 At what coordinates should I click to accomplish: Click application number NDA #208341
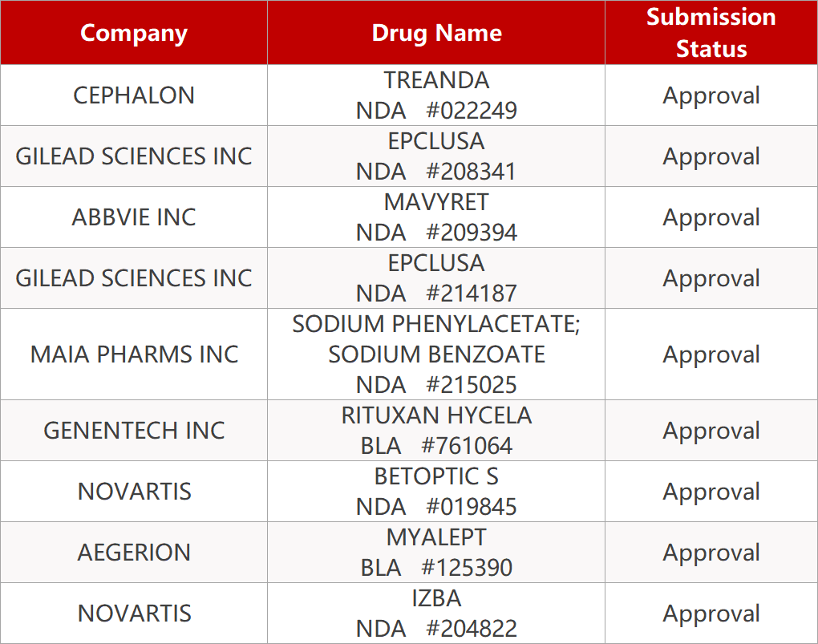tap(436, 172)
